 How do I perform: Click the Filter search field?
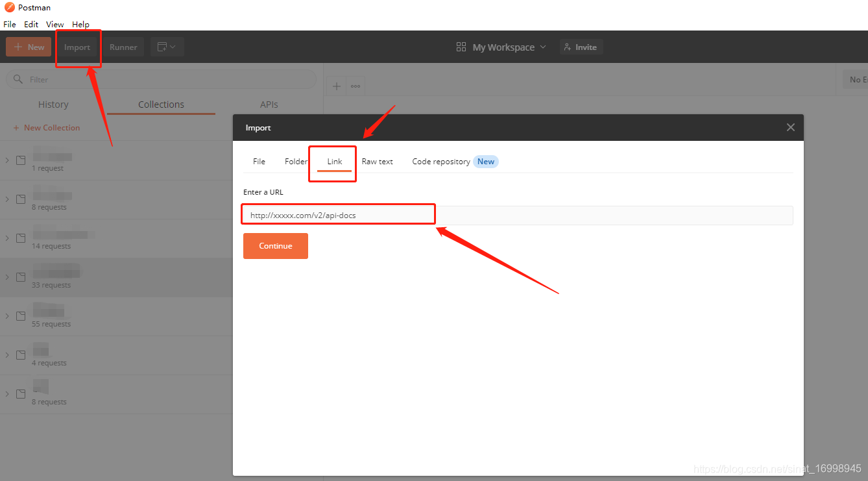[161, 79]
